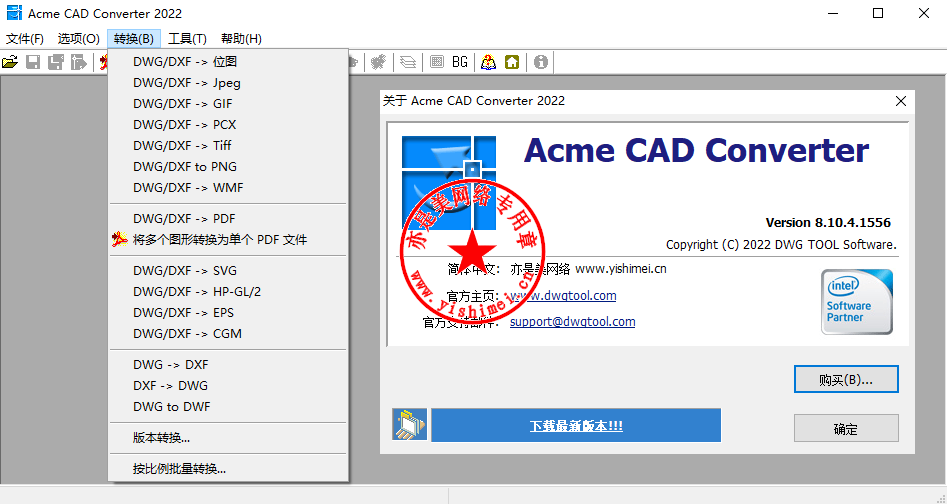The width and height of the screenshot is (947, 504).
Task: Select 将多个图形转换为单个 PDF 文件 entry
Action: click(228, 240)
